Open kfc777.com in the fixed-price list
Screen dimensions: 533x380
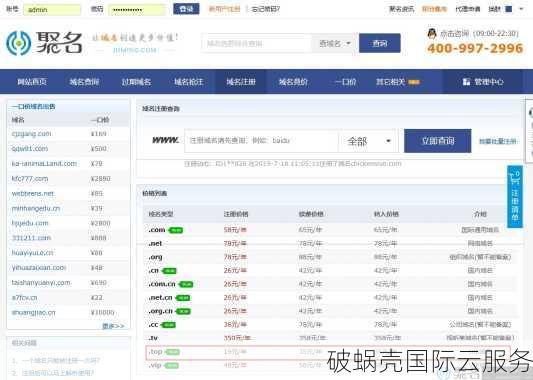point(30,178)
